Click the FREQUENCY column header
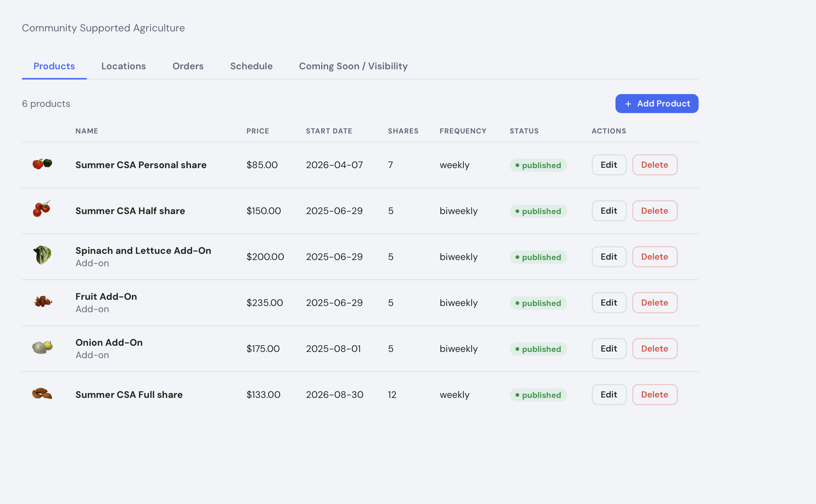 [463, 131]
